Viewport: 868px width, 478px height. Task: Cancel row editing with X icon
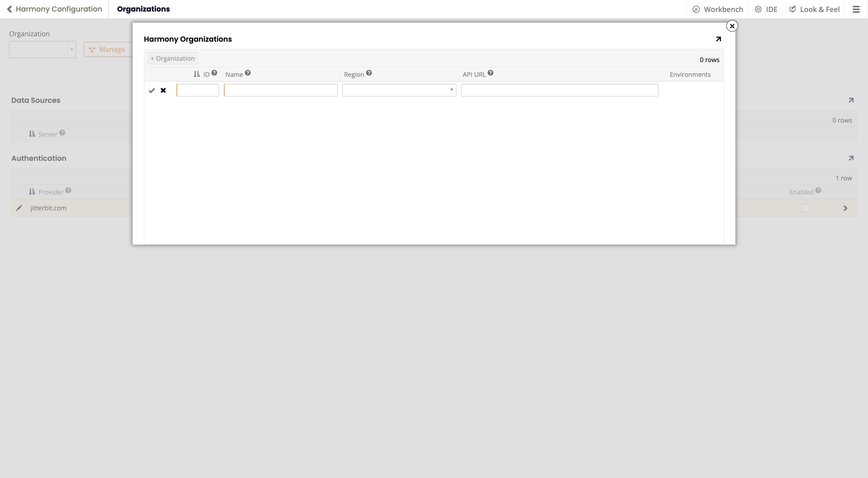(163, 90)
